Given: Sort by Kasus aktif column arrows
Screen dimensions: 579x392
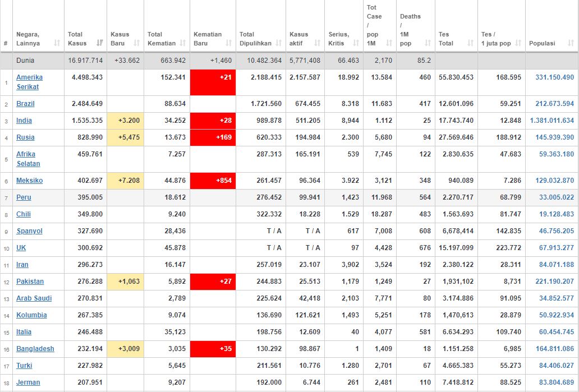Looking at the screenshot, I should coord(317,43).
